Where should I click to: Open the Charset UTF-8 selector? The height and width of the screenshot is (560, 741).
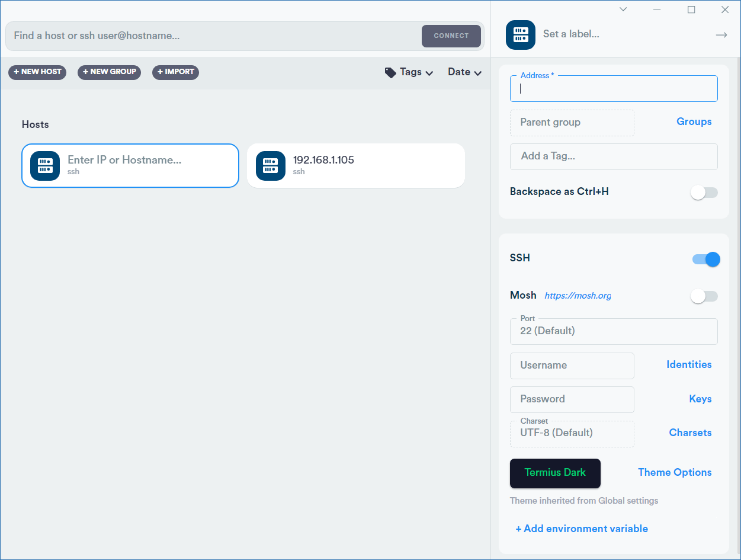(572, 434)
